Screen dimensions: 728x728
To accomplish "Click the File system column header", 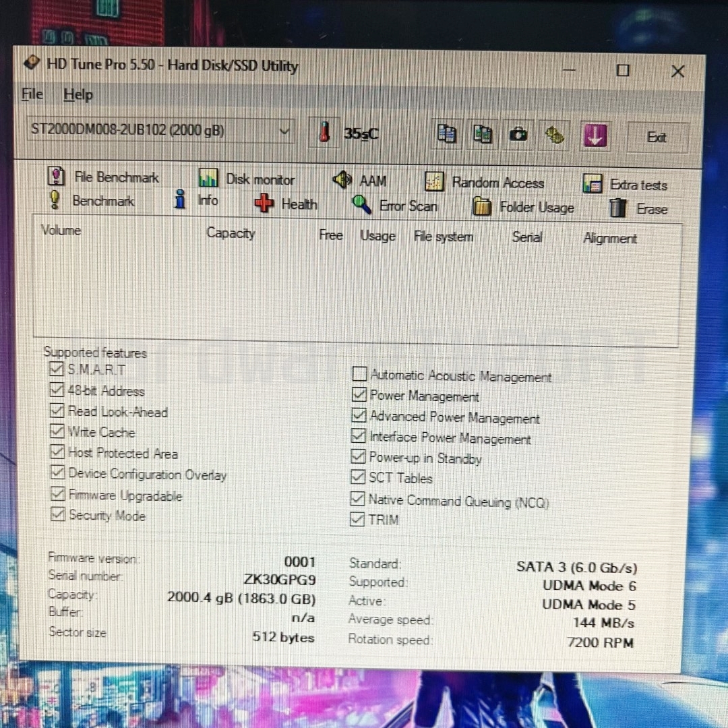I will coord(444,237).
